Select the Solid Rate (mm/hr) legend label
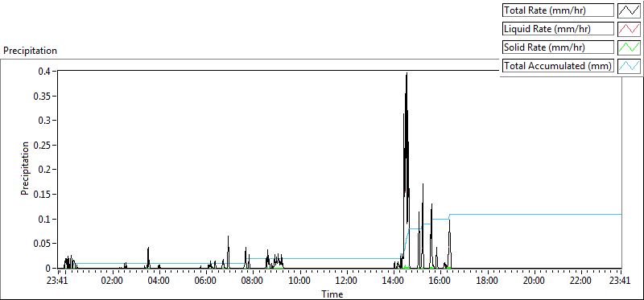The height and width of the screenshot is (300, 644). tap(558, 47)
